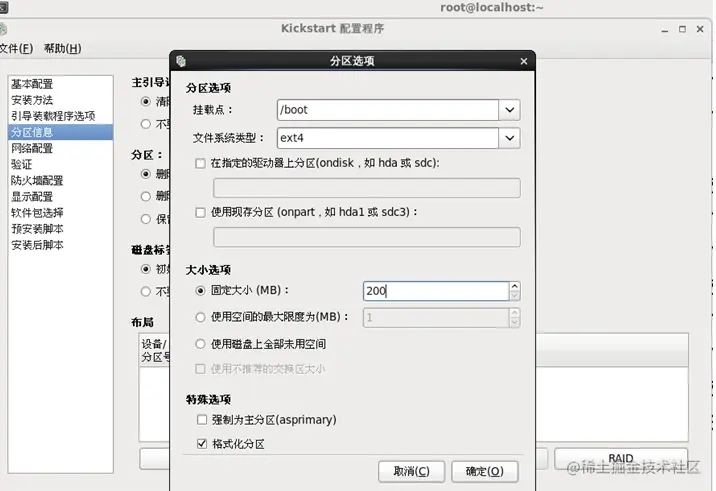Click the terminal icon at top-left corner
The image size is (716, 491).
pyautogui.click(x=4, y=7)
